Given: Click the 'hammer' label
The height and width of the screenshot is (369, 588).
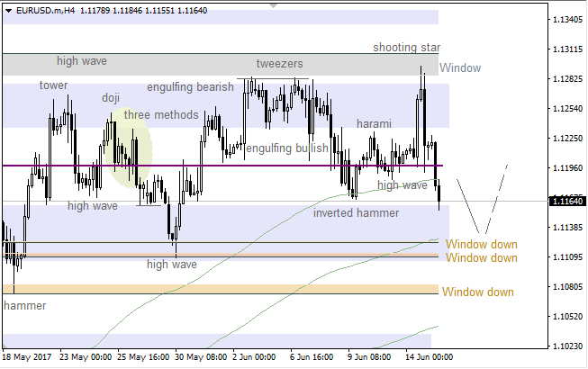Looking at the screenshot, I should click(x=24, y=305).
